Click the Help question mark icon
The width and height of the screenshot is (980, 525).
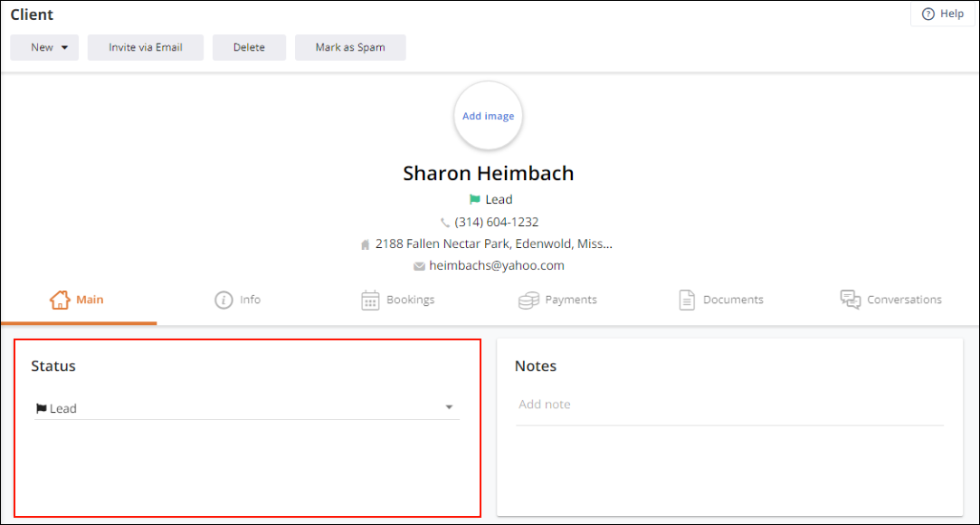928,14
